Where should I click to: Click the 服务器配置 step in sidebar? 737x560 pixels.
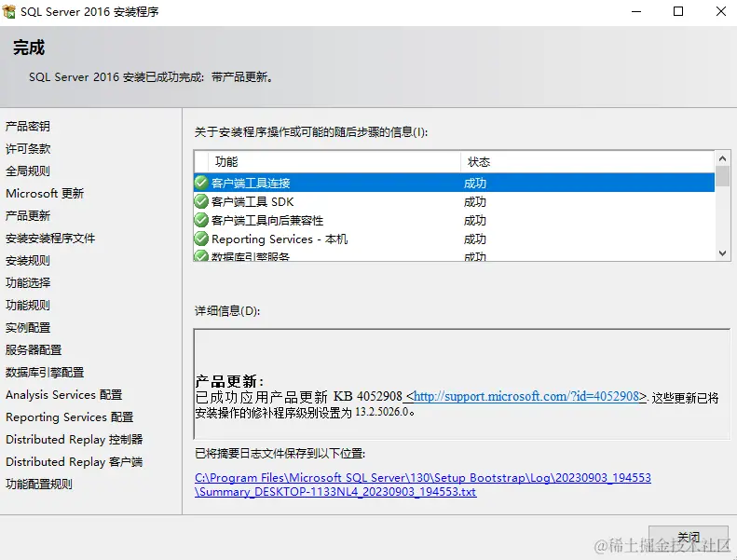pyautogui.click(x=34, y=349)
